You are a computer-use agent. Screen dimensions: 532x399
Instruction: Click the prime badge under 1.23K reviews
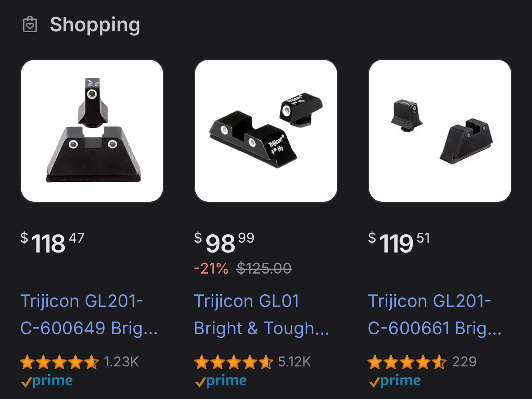(47, 381)
